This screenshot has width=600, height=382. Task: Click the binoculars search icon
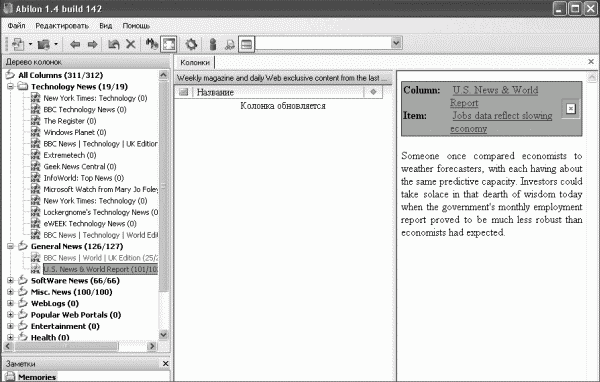152,44
